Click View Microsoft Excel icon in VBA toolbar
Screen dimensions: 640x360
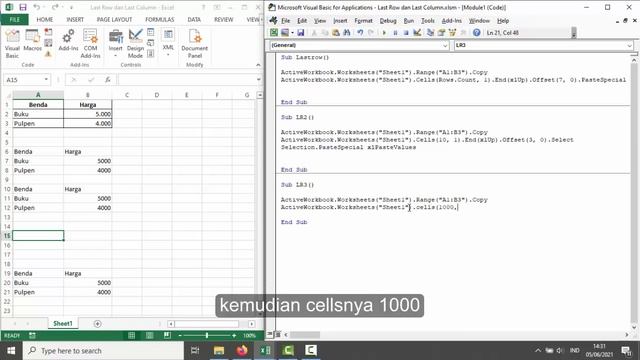[274, 33]
